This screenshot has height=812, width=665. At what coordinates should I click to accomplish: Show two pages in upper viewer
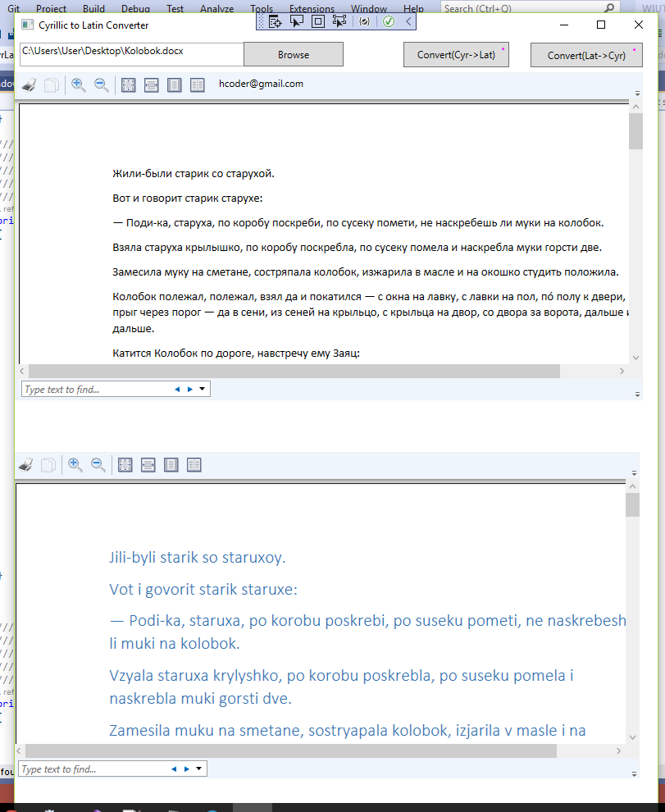tap(198, 85)
